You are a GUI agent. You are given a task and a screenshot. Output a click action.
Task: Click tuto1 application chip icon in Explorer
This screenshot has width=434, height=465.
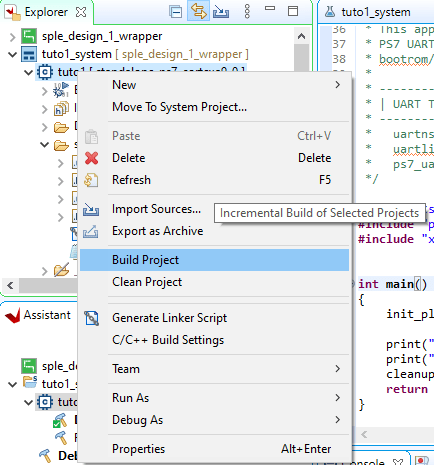coord(45,72)
